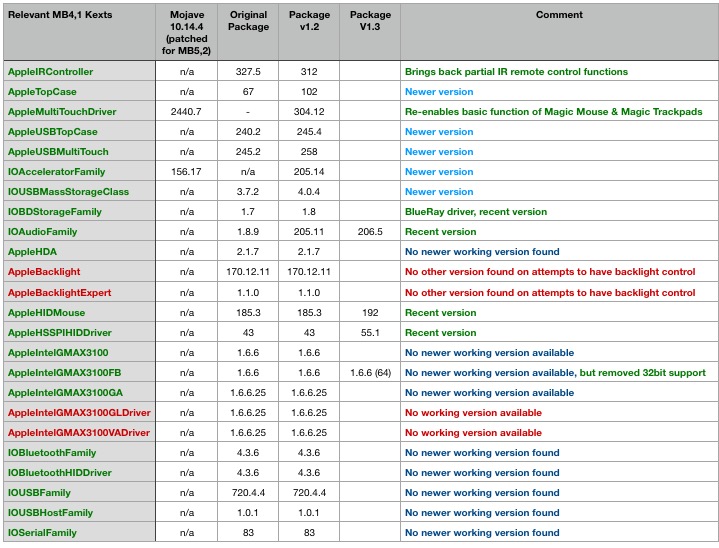Select AppleMultiTouchDriver in the first column

coord(62,112)
